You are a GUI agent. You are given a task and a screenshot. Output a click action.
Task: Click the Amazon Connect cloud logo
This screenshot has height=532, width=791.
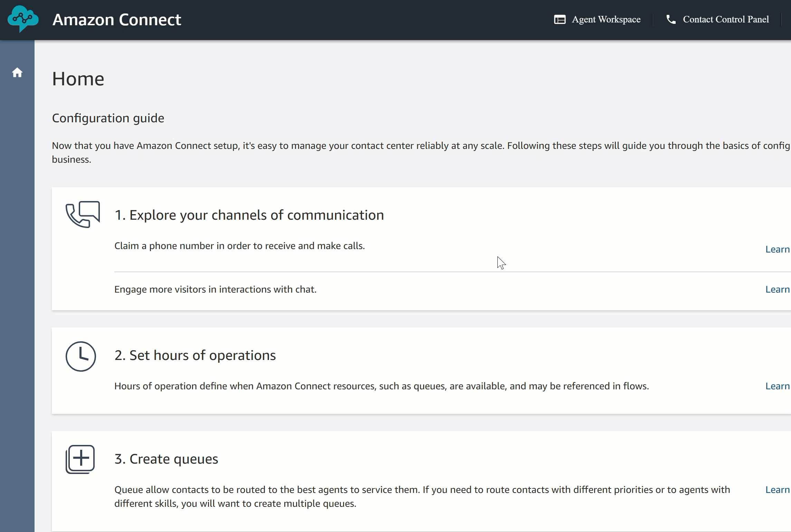tap(23, 19)
